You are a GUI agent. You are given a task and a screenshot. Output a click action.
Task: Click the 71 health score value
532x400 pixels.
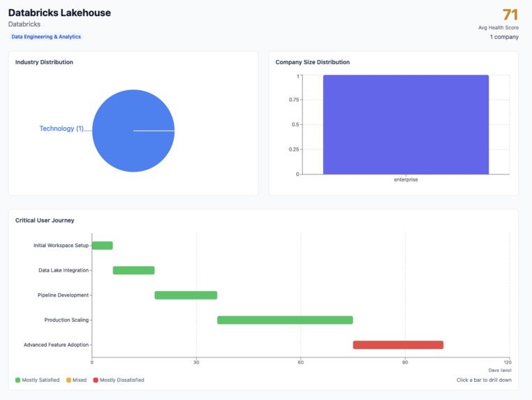[510, 15]
